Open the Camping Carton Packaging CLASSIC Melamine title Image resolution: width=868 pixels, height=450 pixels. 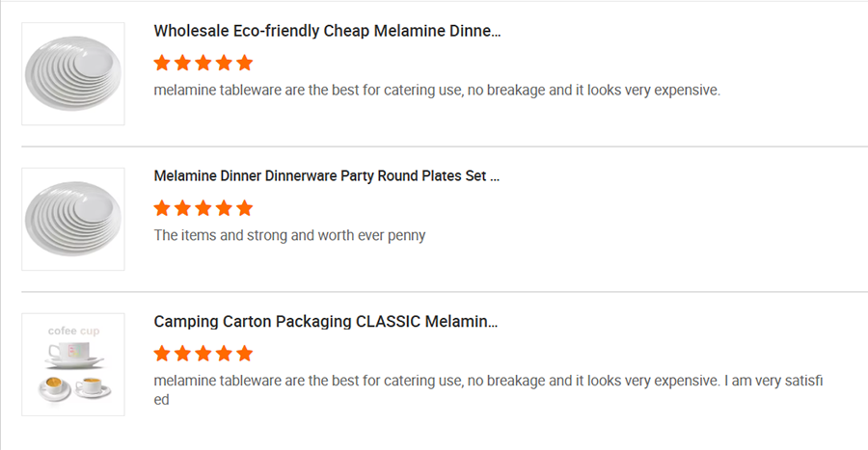coord(326,322)
